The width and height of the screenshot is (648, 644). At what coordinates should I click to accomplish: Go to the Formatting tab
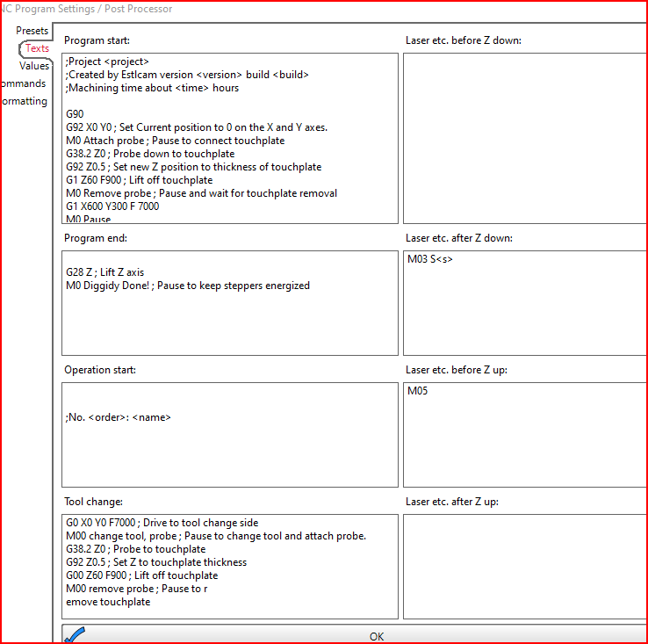25,101
